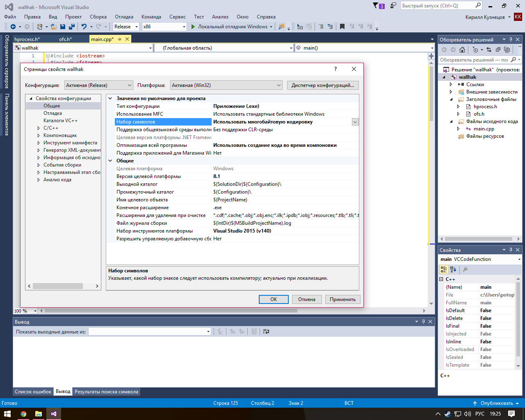Click the editor horizontal scrollbar thumb

point(171,310)
